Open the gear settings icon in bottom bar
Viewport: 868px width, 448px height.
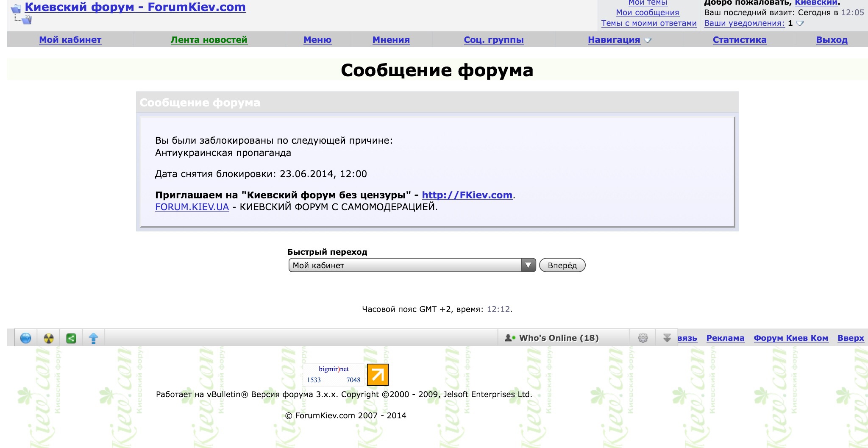pyautogui.click(x=643, y=338)
